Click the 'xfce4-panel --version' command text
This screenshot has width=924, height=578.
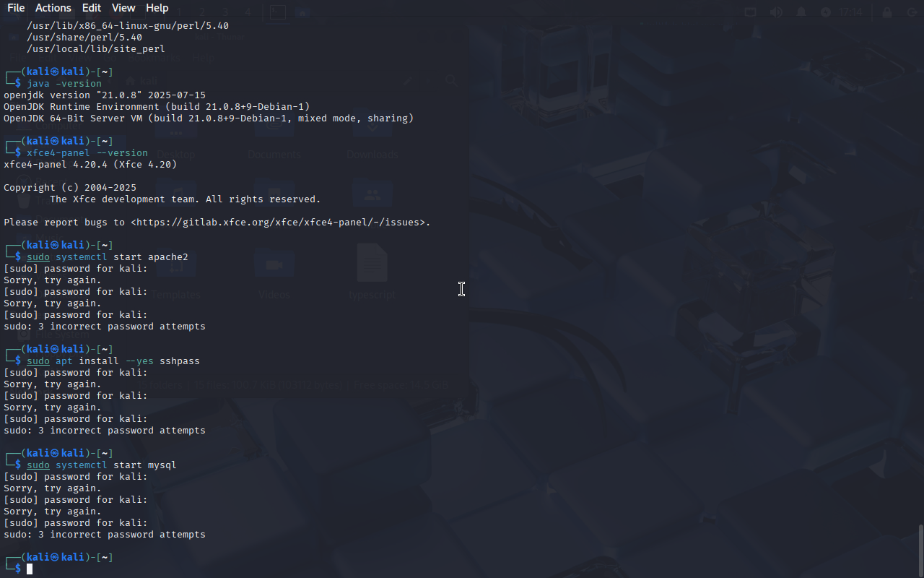pyautogui.click(x=87, y=153)
